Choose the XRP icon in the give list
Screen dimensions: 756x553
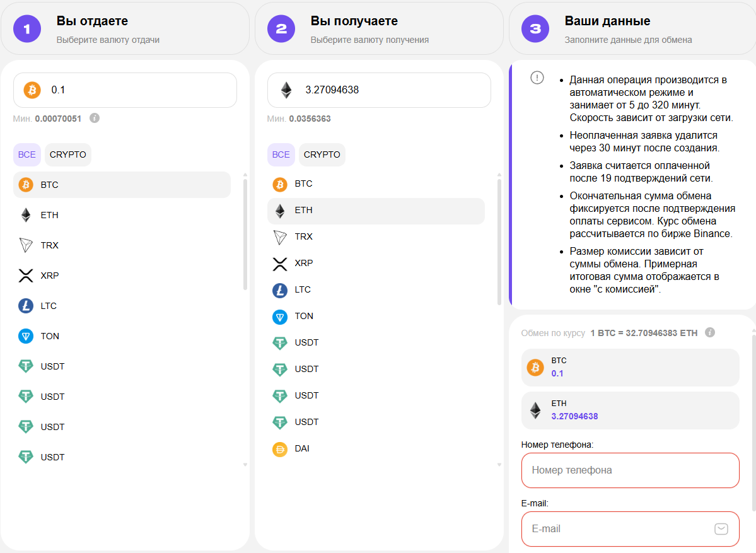point(26,276)
